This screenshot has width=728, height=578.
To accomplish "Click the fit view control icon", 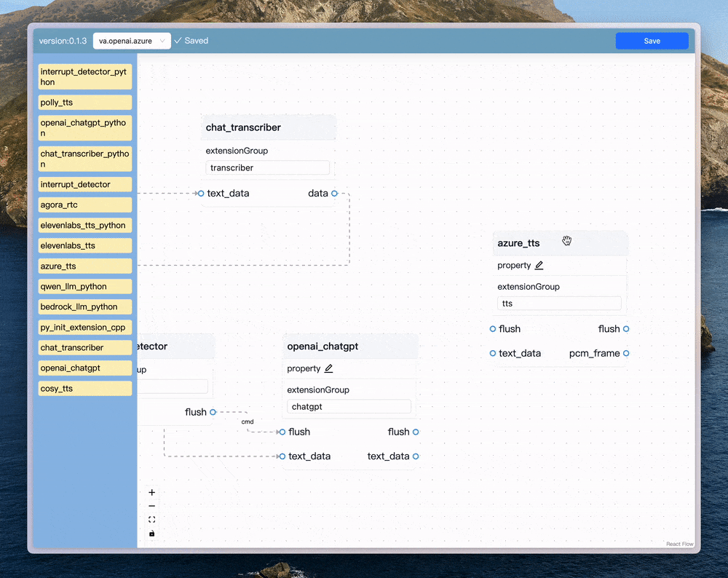I will pyautogui.click(x=152, y=520).
